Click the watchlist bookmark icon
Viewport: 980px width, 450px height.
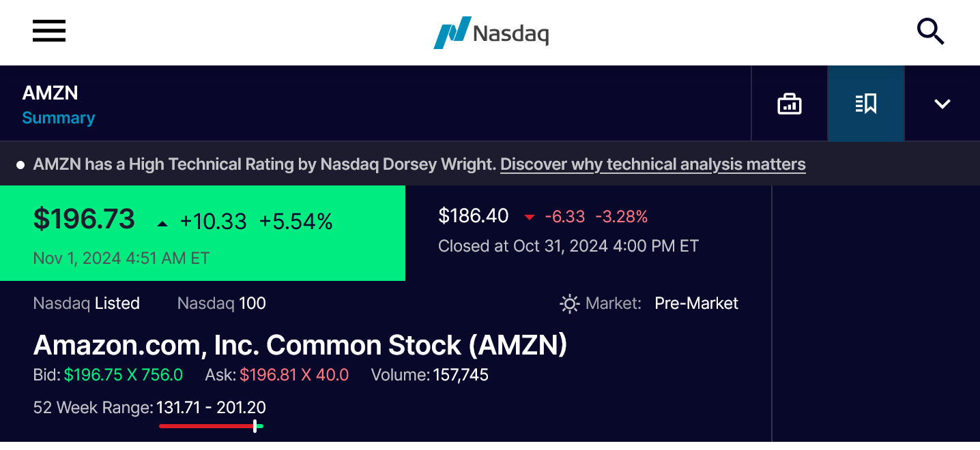(x=866, y=104)
